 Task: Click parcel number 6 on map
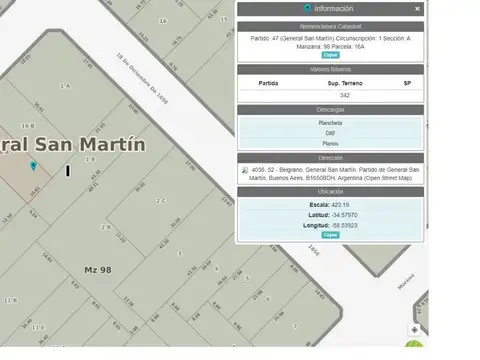(x=268, y=299)
